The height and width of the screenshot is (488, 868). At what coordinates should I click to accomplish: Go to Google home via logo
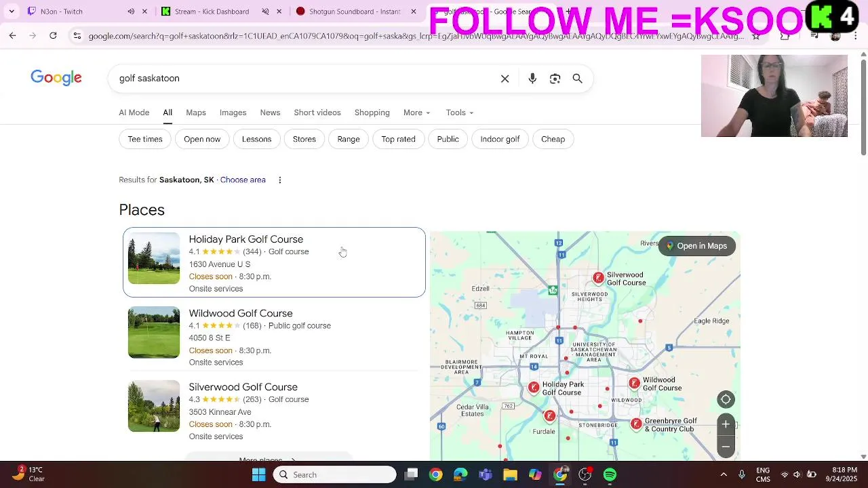(x=56, y=78)
